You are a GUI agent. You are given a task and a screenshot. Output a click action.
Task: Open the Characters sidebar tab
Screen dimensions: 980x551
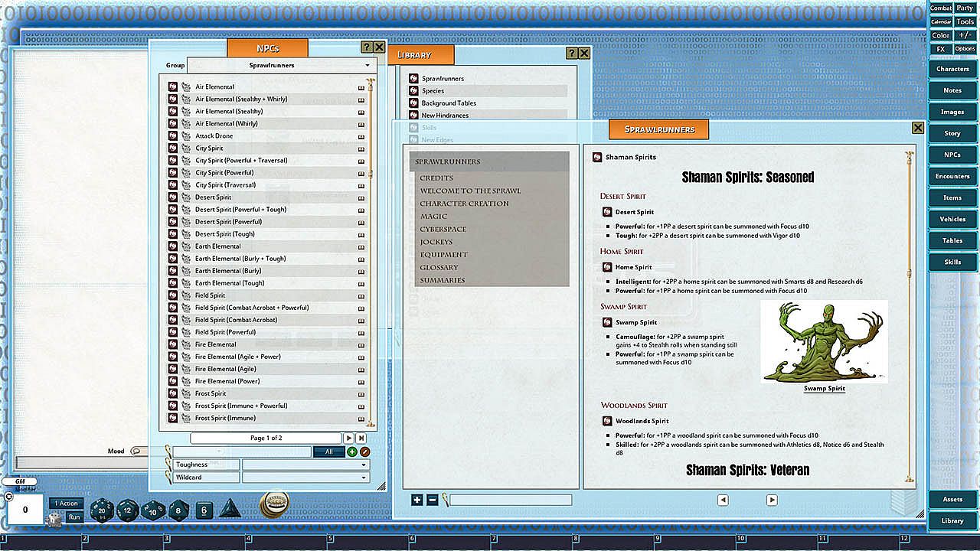(952, 69)
